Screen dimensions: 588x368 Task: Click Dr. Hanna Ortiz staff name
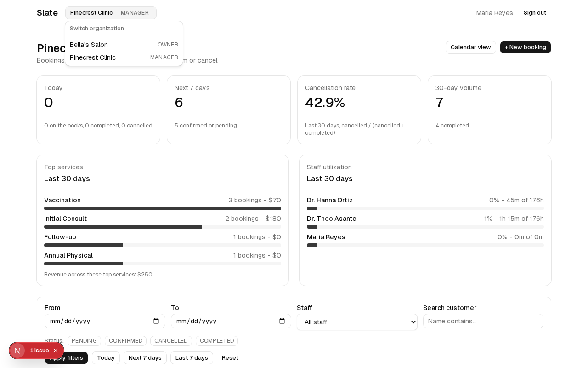tap(330, 200)
